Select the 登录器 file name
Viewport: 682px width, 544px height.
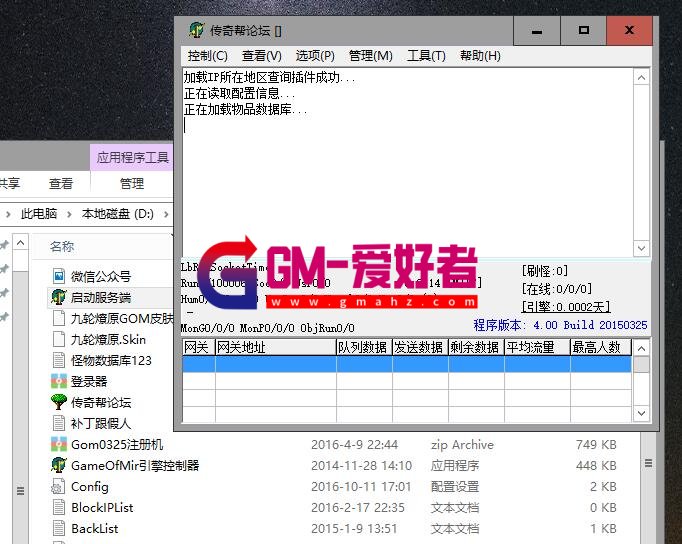89,381
